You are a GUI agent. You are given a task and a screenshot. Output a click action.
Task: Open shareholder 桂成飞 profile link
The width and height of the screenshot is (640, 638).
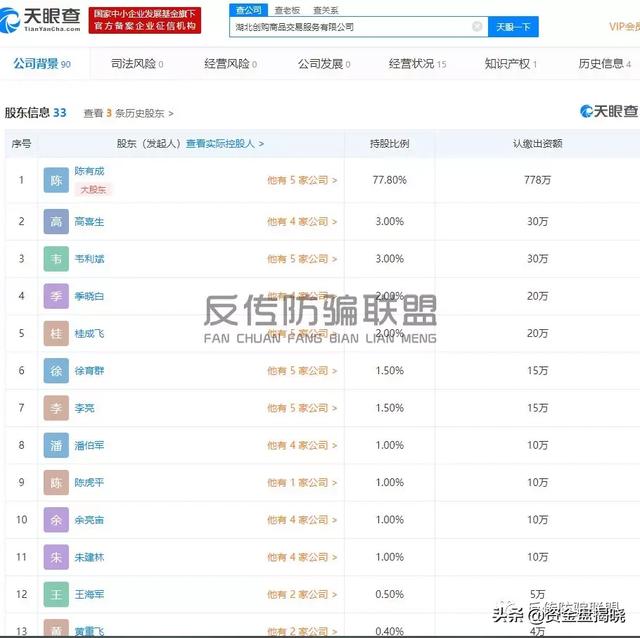(x=89, y=333)
